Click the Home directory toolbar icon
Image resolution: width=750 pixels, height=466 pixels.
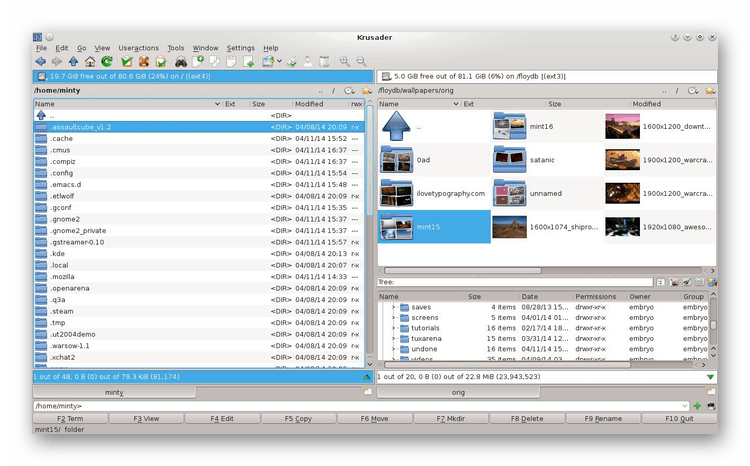click(x=90, y=62)
